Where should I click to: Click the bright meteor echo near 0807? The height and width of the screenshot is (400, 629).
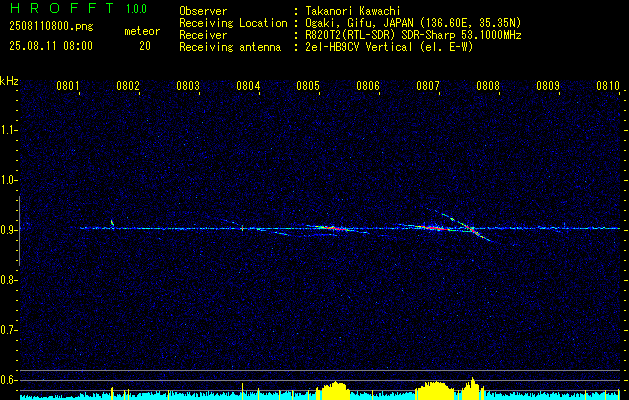(x=434, y=228)
